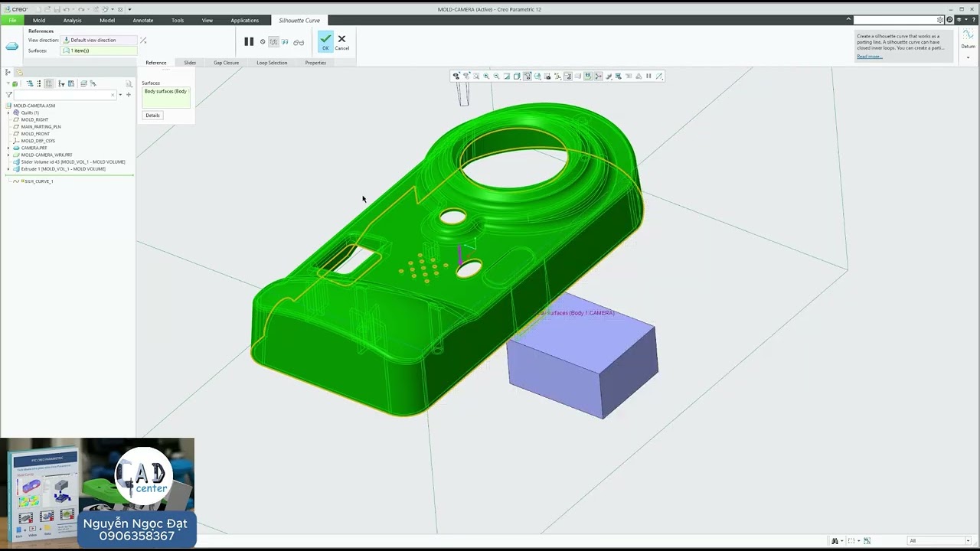Open the selection filter All dropdown
The width and height of the screenshot is (980, 551).
point(939,540)
